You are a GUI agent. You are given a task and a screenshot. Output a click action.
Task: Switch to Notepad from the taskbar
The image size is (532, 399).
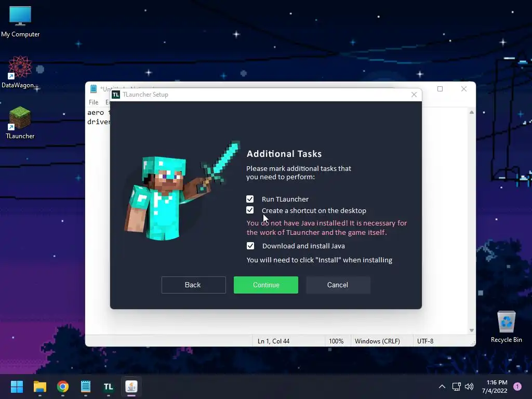86,387
